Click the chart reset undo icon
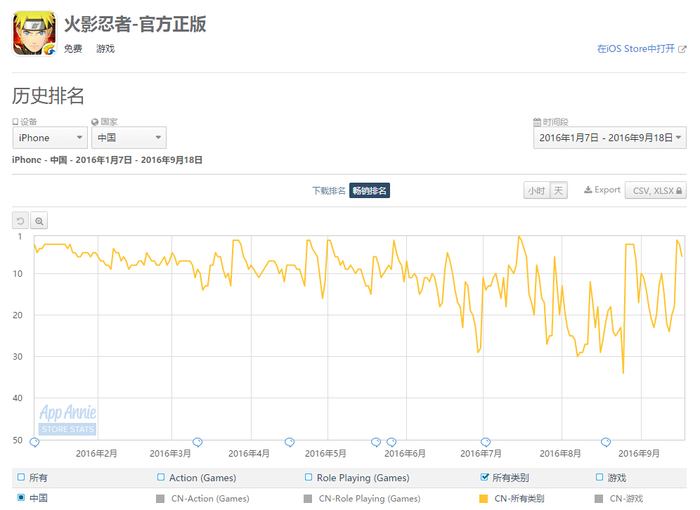 [20, 221]
